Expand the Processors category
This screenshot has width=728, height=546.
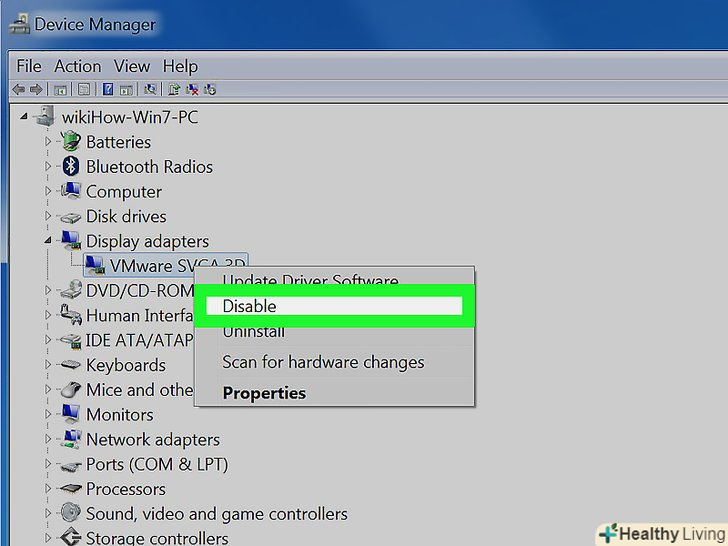point(48,488)
